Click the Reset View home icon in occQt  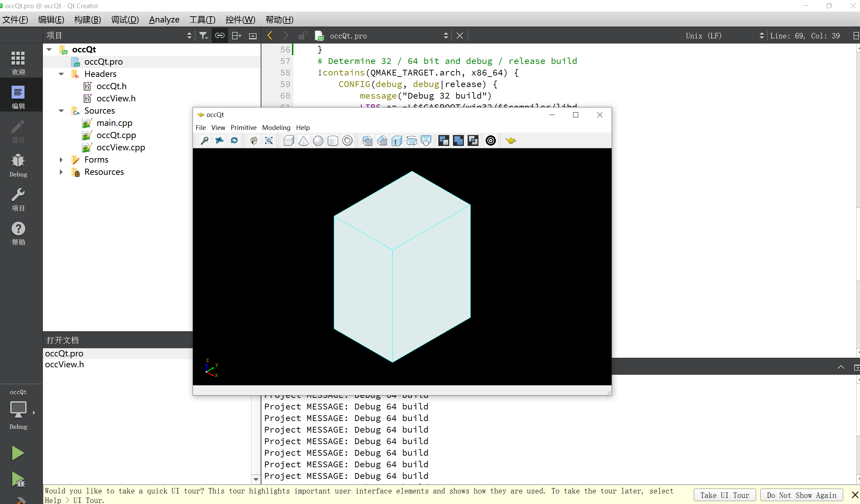(254, 140)
